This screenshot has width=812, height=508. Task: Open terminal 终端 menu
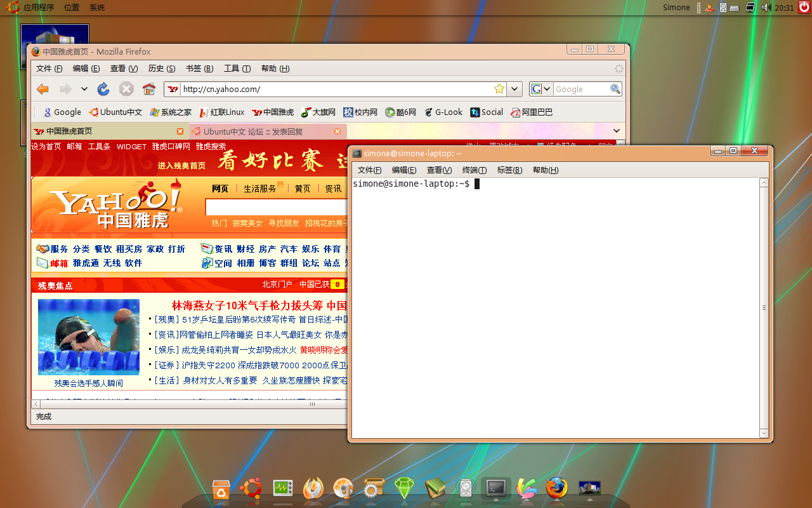pyautogui.click(x=475, y=170)
